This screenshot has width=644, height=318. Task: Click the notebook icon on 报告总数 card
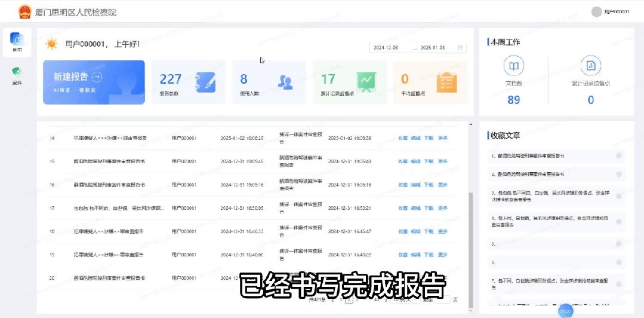(x=205, y=82)
